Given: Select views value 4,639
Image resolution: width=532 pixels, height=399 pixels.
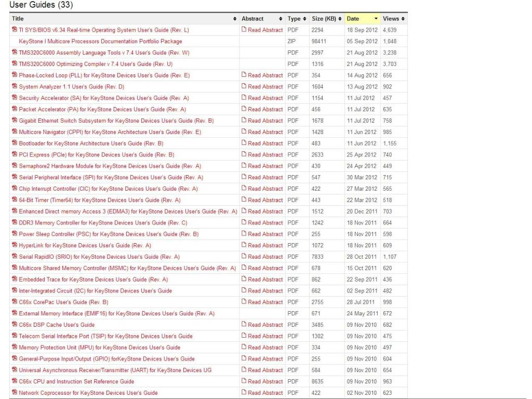Looking at the screenshot, I should 390,30.
